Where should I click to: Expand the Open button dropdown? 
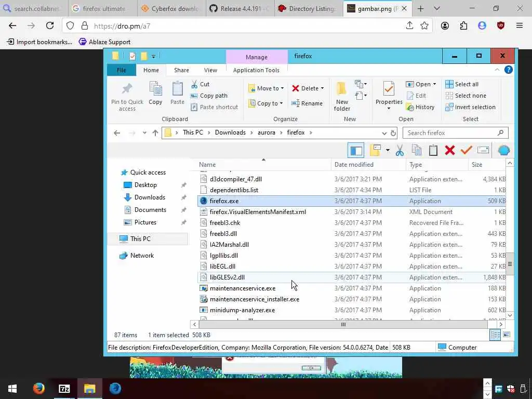point(434,84)
